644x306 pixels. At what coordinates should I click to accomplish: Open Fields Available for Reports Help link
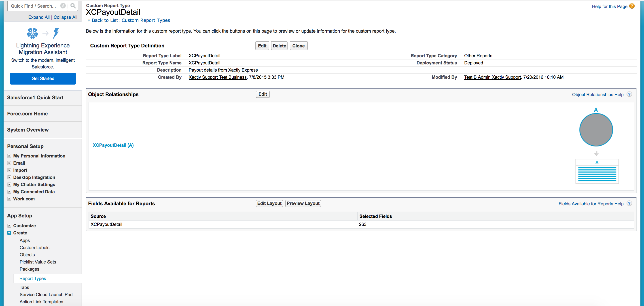[x=591, y=204]
